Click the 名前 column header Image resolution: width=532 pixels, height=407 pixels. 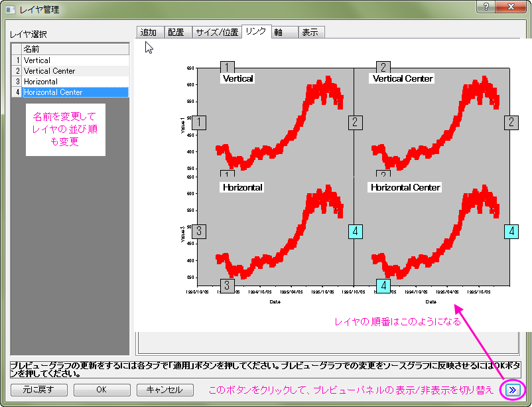tap(76, 49)
